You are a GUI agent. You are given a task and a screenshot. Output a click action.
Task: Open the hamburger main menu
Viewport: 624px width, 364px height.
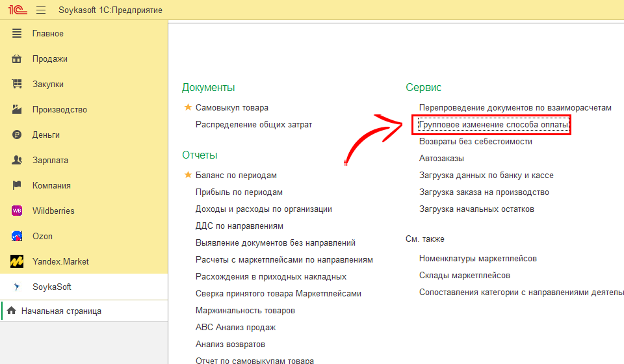click(41, 10)
